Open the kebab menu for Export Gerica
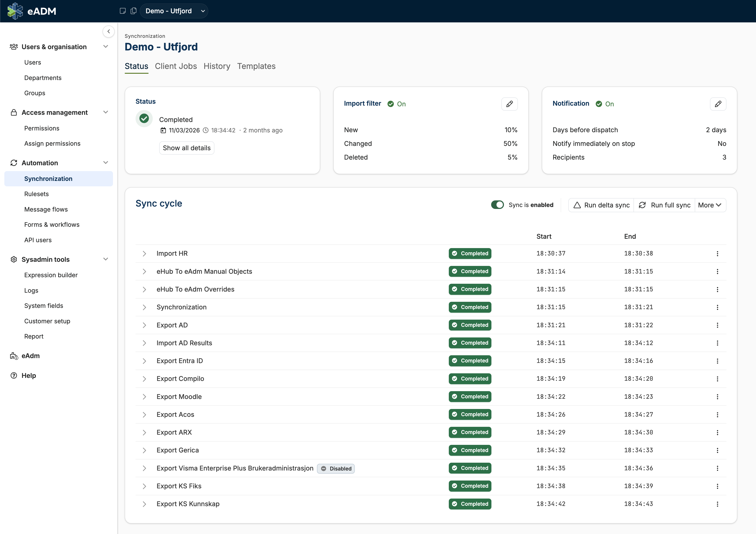Screen dimensions: 756x534 (x=717, y=450)
